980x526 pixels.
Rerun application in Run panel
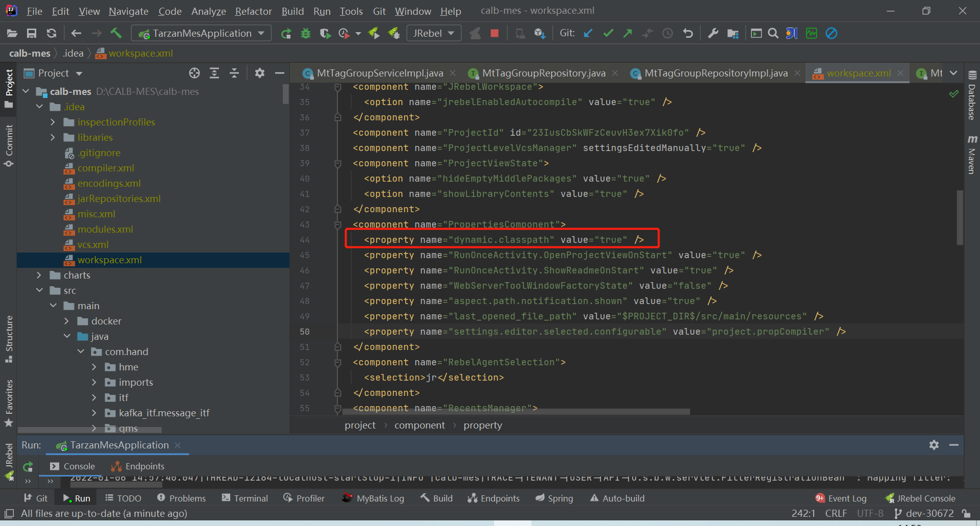coord(28,466)
